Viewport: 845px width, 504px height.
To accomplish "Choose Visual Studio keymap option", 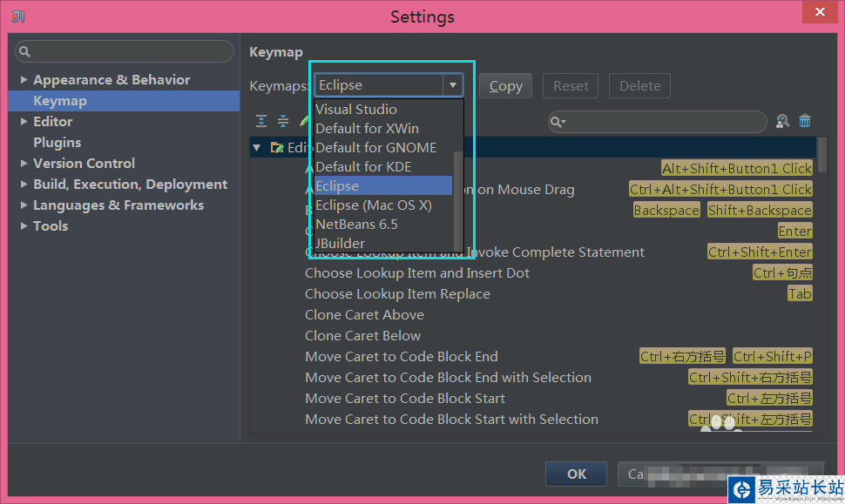I will (x=383, y=110).
